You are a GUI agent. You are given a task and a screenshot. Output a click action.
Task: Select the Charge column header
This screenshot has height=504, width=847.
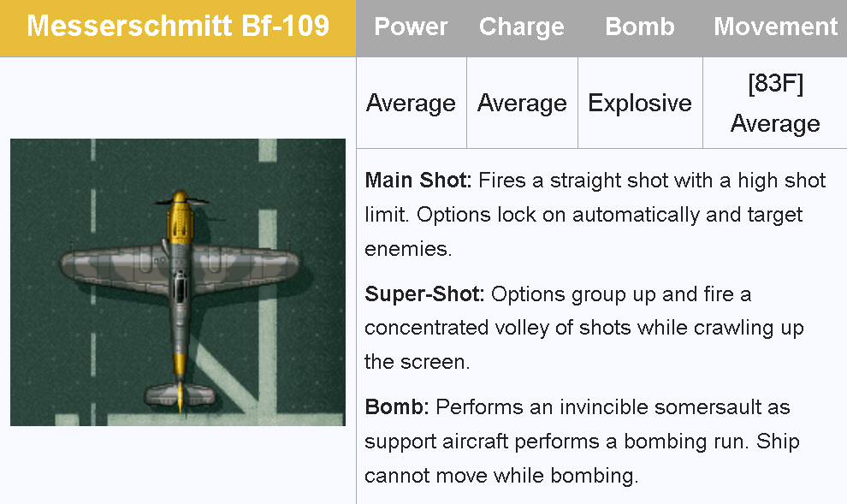(521, 27)
